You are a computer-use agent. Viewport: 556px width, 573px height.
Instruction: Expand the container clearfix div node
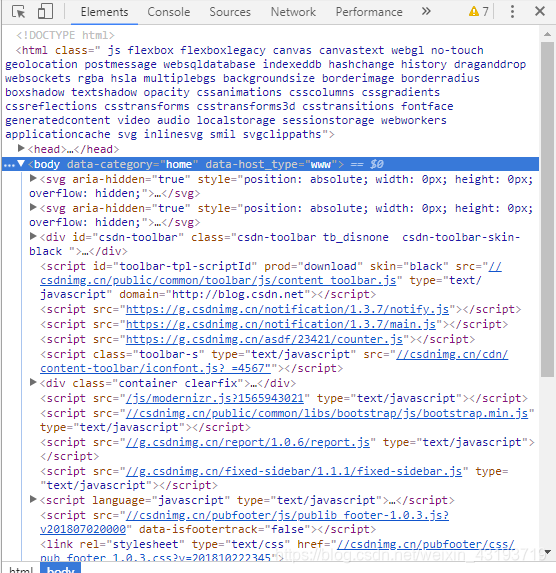[x=33, y=382]
